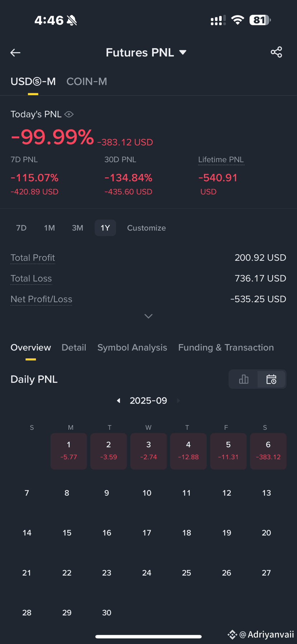Open Funding & Transaction tab
Image resolution: width=297 pixels, height=644 pixels.
coord(226,347)
